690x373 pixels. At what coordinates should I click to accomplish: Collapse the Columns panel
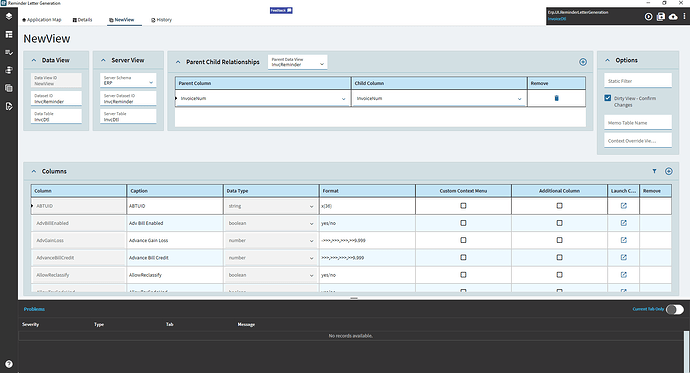tap(34, 171)
